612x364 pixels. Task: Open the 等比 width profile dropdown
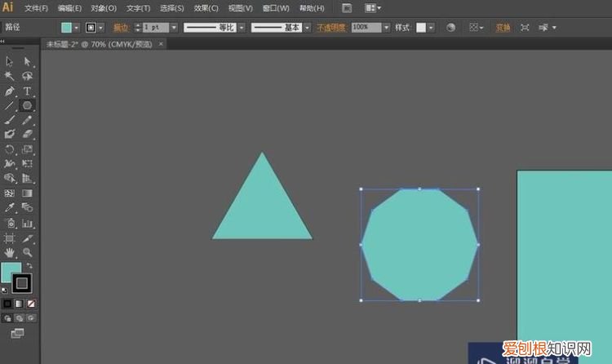tap(241, 27)
